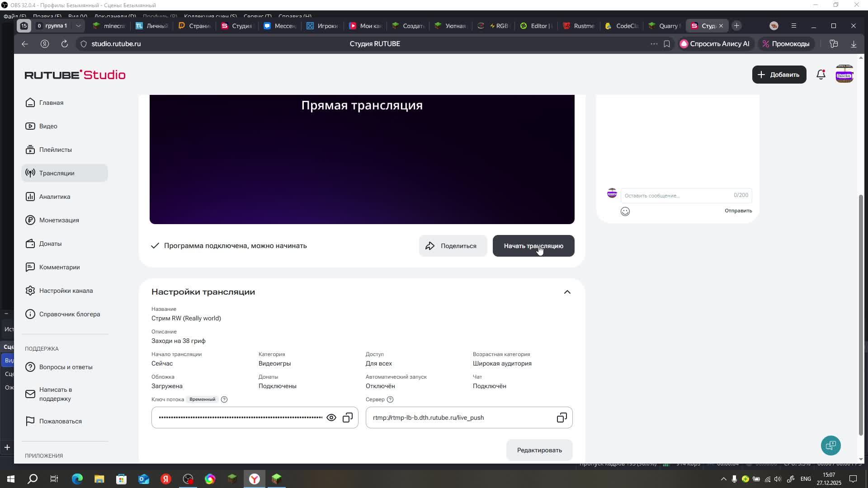Bookmark the current page in browser
Screen dimensions: 868x488
pyautogui.click(x=667, y=44)
